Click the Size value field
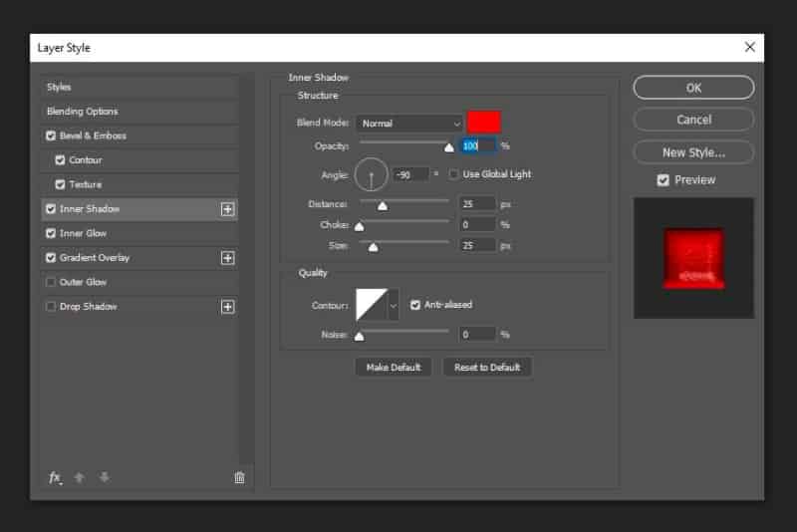 tap(477, 246)
